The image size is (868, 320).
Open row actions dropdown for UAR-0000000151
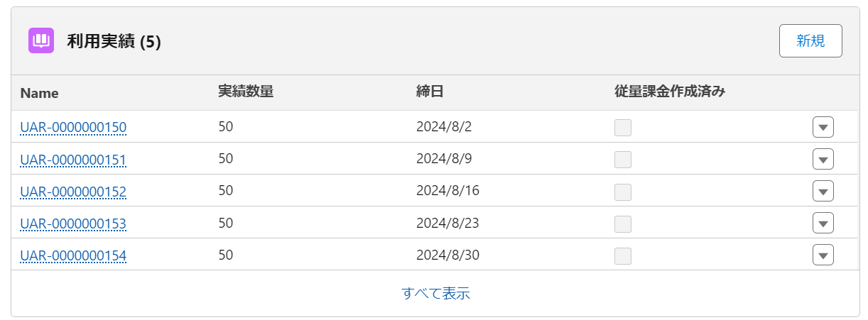pyautogui.click(x=823, y=160)
